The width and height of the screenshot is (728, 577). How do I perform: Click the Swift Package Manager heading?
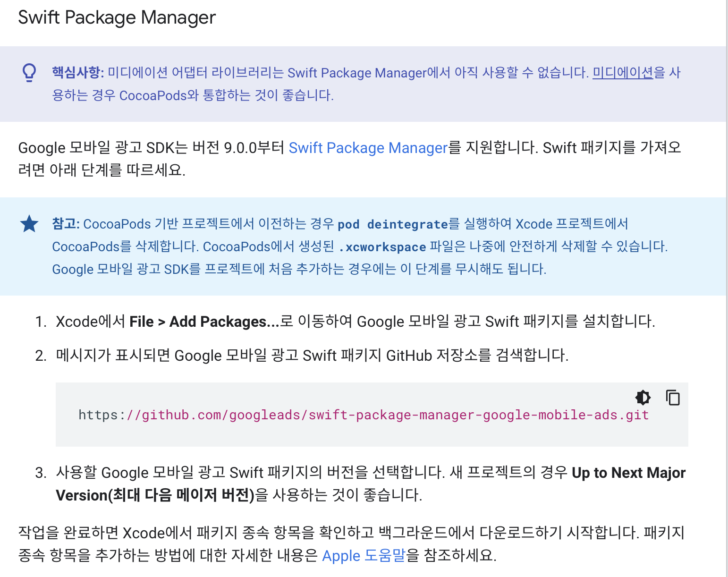117,17
